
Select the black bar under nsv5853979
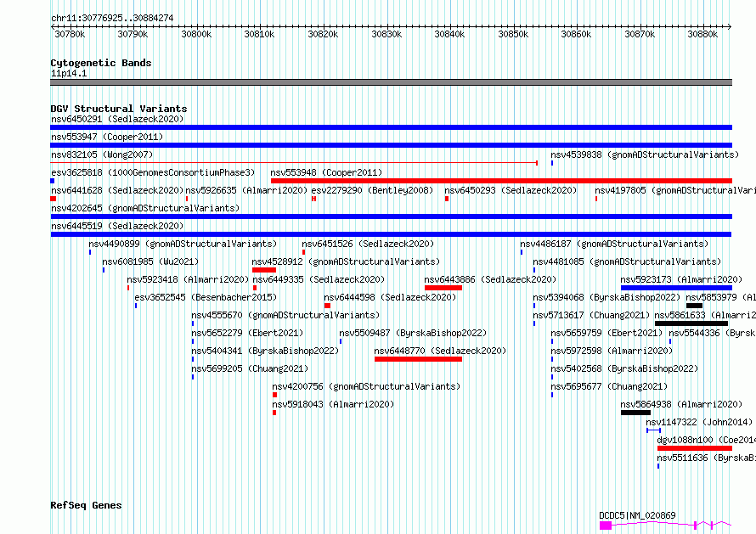tap(694, 306)
